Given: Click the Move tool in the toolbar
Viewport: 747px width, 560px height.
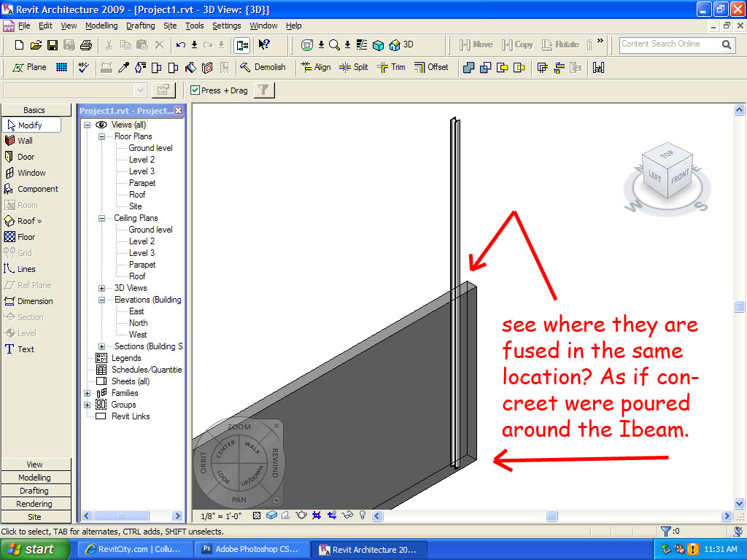Looking at the screenshot, I should (476, 44).
